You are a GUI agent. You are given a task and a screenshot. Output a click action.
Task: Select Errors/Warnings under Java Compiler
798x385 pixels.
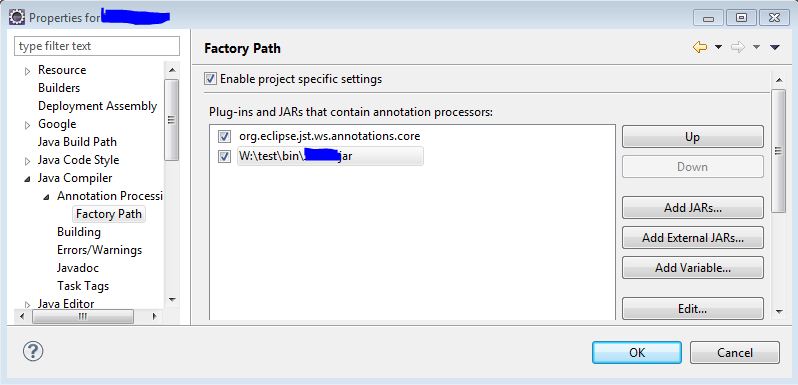coord(99,250)
